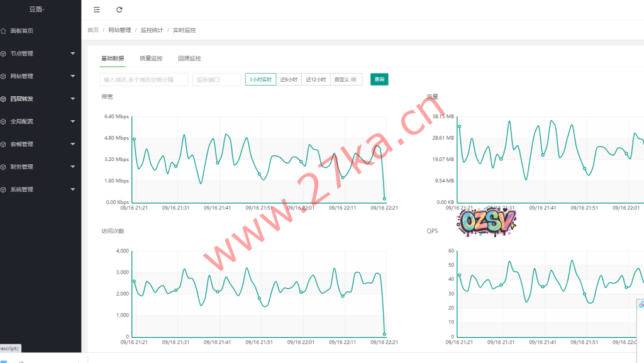Screen dimensions: 644x363
Task: Select the 近6小时 time range option
Action: (289, 80)
